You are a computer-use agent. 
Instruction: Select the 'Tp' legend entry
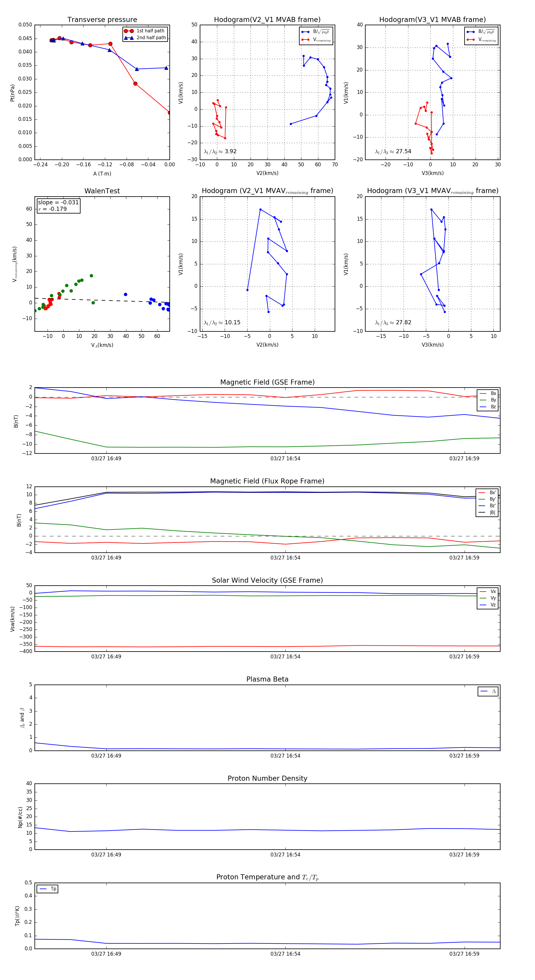pos(48,889)
